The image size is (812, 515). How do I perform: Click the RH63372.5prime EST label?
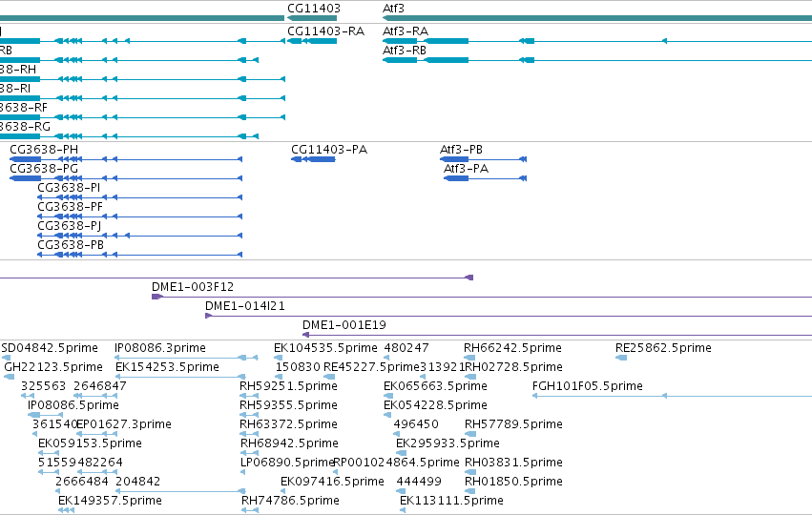pyautogui.click(x=288, y=424)
